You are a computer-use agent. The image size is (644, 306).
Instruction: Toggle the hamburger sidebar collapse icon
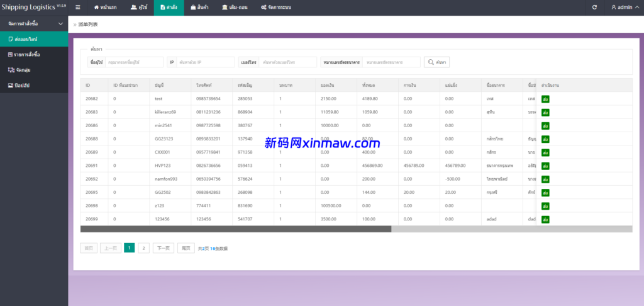77,8
